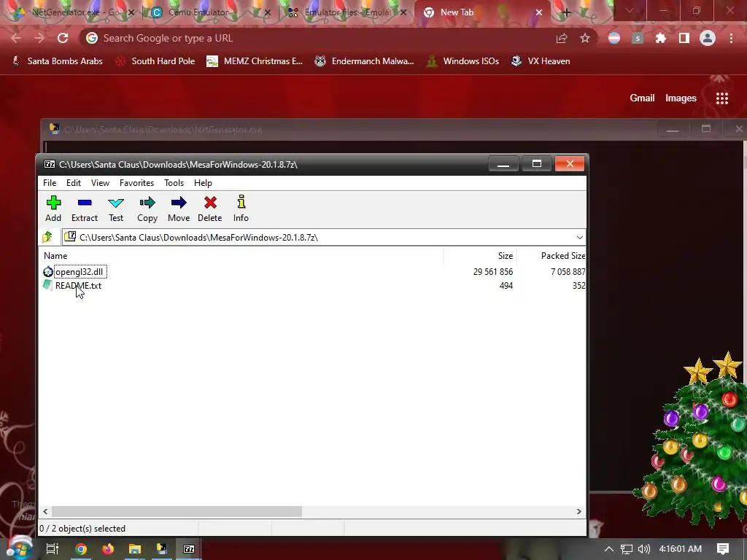Open the Tools menu in 7-Zip
This screenshot has width=747, height=560.
(174, 183)
